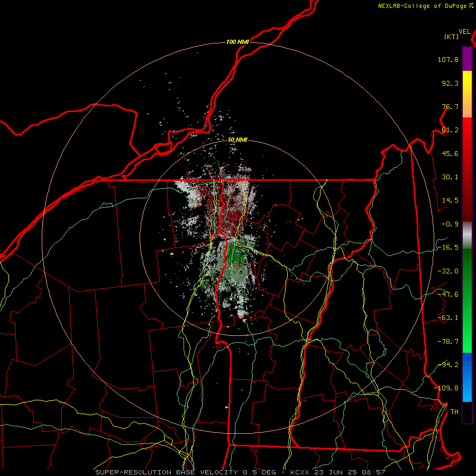Click the 50 NMI range ring label

coord(237,140)
